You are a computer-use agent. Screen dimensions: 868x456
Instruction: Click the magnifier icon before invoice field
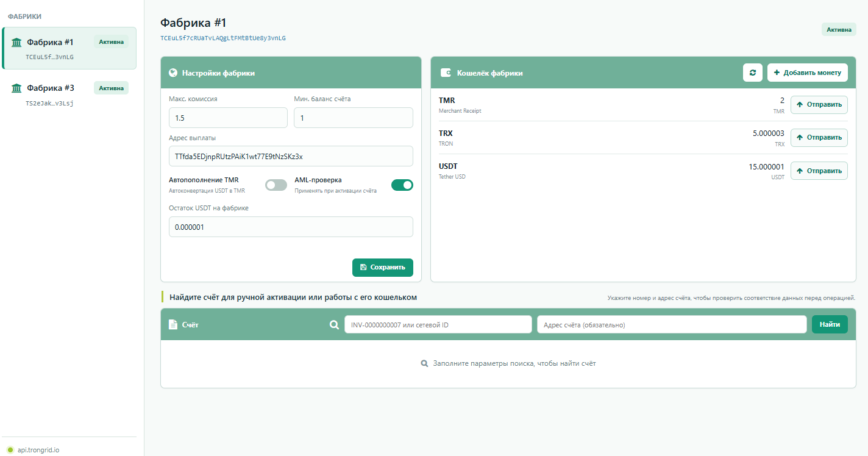click(x=334, y=325)
